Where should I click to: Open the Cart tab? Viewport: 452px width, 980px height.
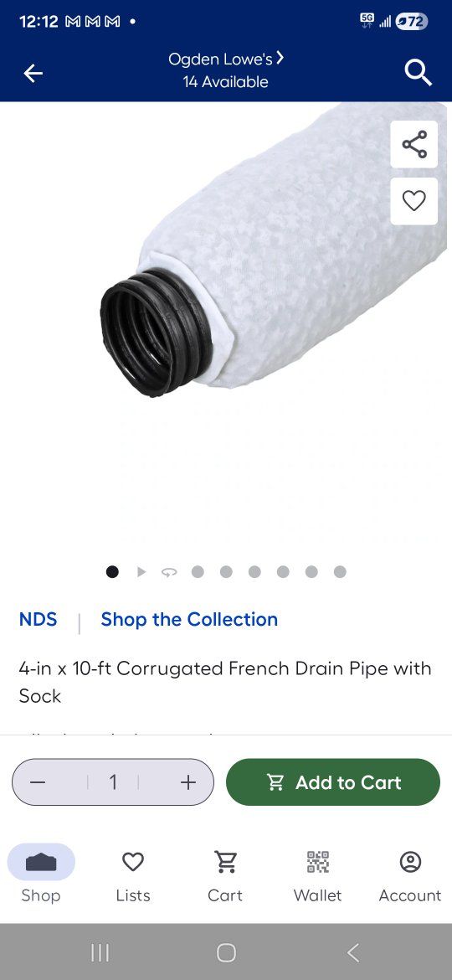pos(225,876)
